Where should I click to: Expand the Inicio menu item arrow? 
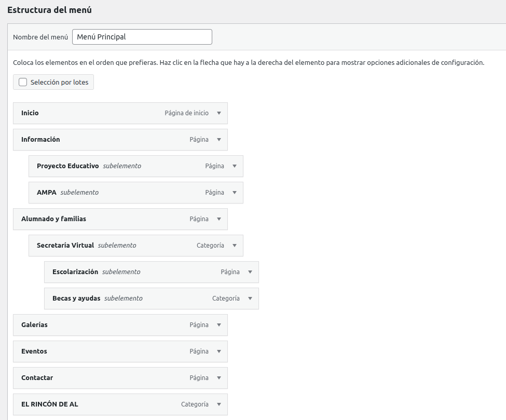(x=219, y=113)
